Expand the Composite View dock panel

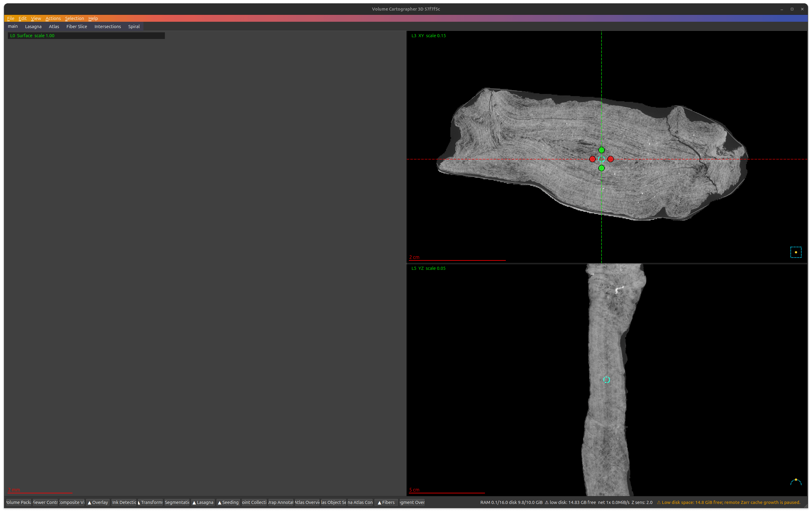pyautogui.click(x=72, y=502)
